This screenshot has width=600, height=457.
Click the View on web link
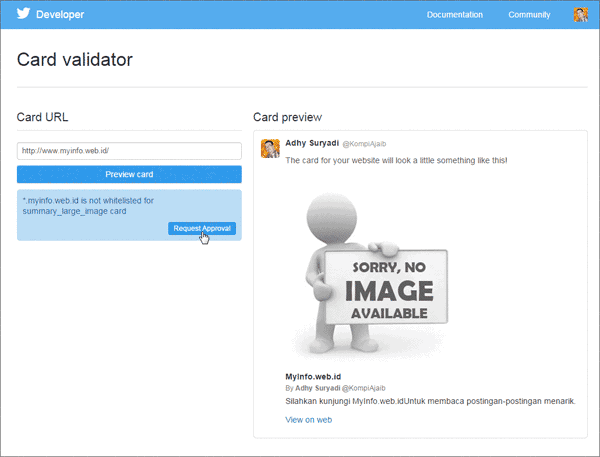point(308,420)
